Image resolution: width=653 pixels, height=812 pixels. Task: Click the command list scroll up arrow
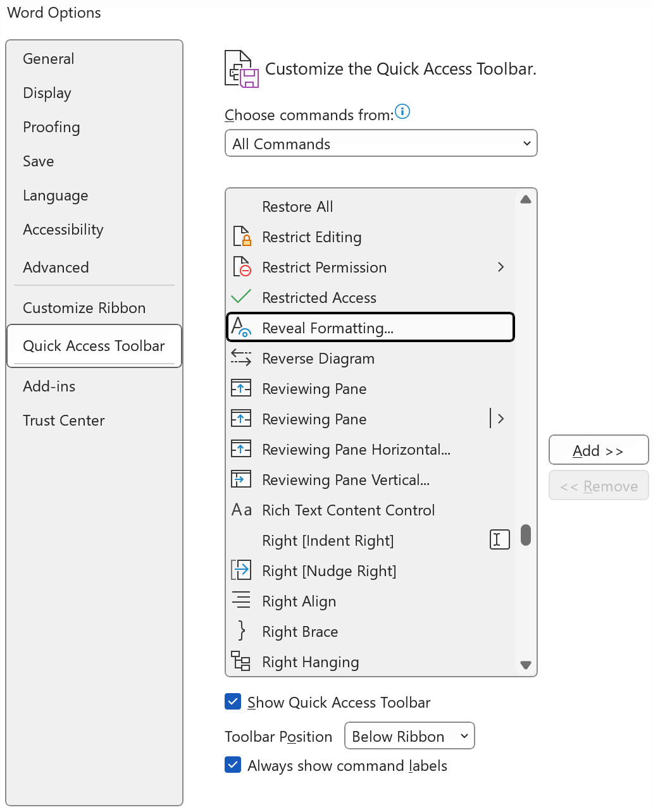point(525,200)
